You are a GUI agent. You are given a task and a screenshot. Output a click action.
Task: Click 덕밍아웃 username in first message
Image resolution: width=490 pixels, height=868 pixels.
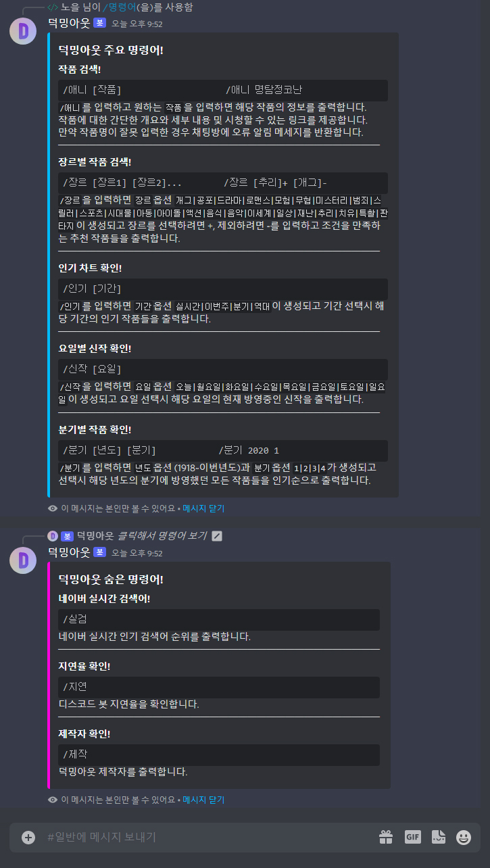click(69, 23)
